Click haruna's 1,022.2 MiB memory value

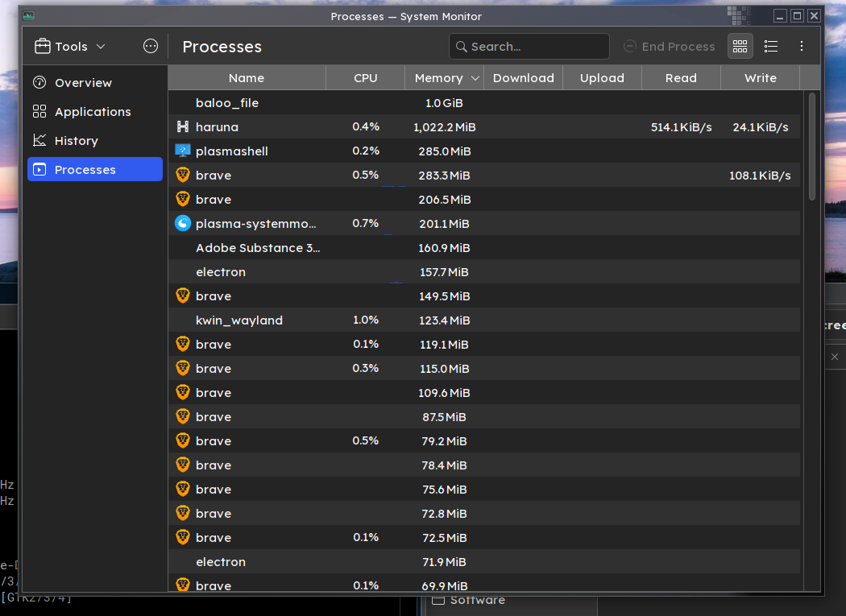click(x=445, y=127)
